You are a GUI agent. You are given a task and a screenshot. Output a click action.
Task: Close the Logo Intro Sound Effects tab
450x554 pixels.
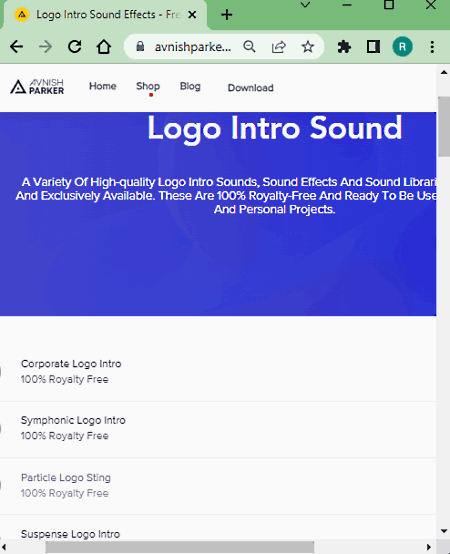(192, 15)
